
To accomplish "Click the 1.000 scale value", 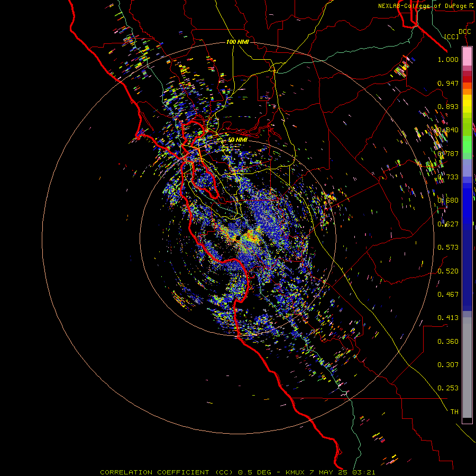I will coord(448,59).
